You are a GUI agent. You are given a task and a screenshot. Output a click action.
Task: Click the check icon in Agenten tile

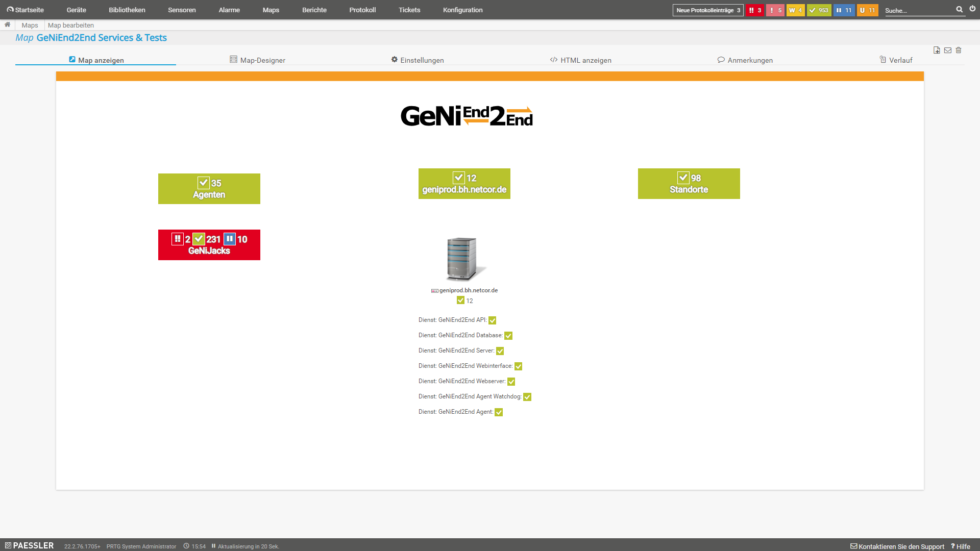pyautogui.click(x=204, y=183)
